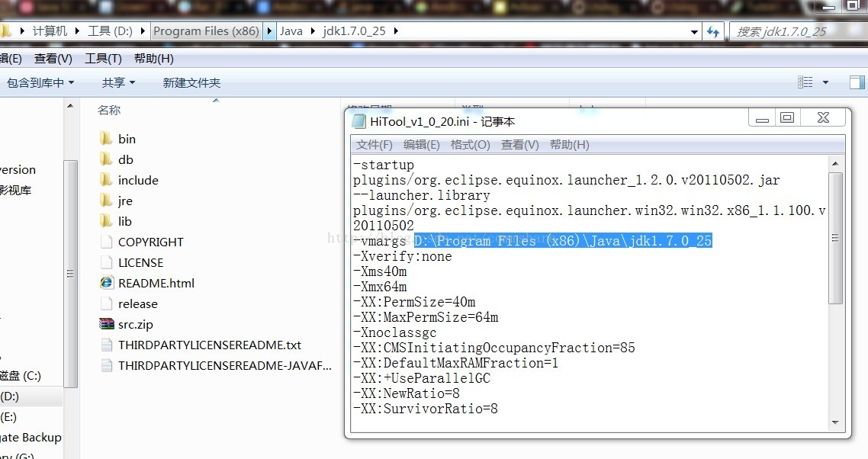This screenshot has width=868, height=459.
Task: Select the THIRDPARTYLICENSEREADME.txt file icon
Action: (106, 345)
